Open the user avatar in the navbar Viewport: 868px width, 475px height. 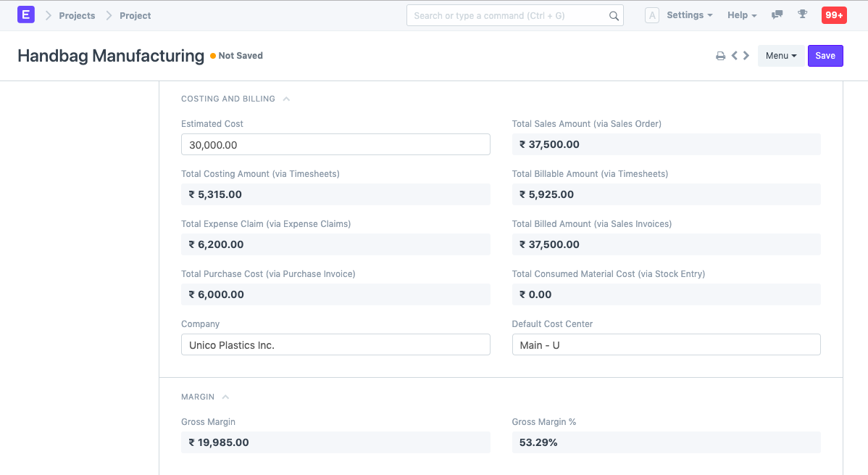click(652, 15)
